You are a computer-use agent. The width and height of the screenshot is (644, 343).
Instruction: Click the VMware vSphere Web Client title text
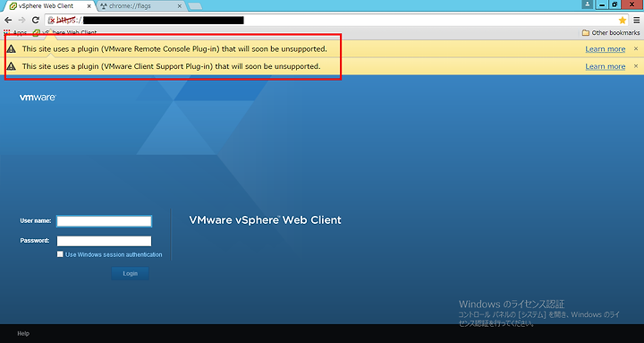point(265,220)
